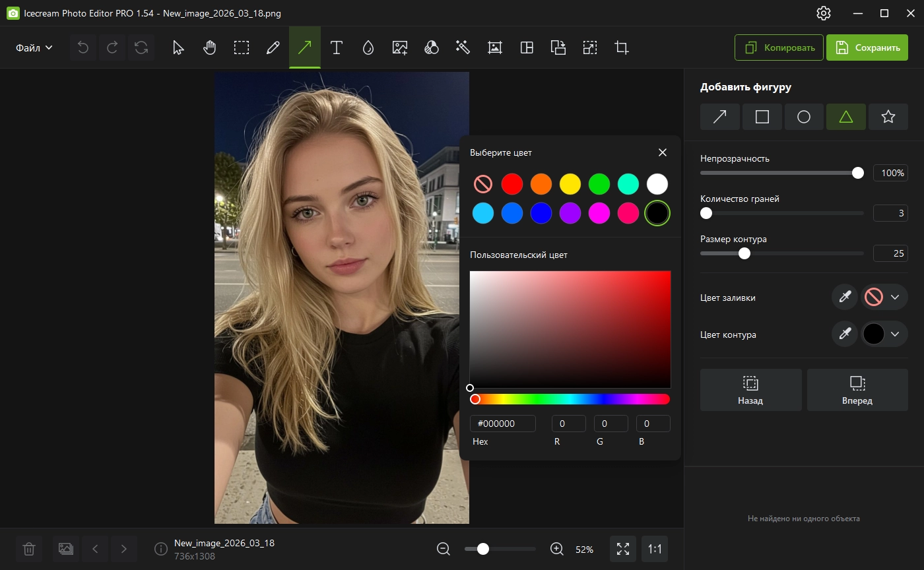Expand the fill color dropdown

point(895,298)
